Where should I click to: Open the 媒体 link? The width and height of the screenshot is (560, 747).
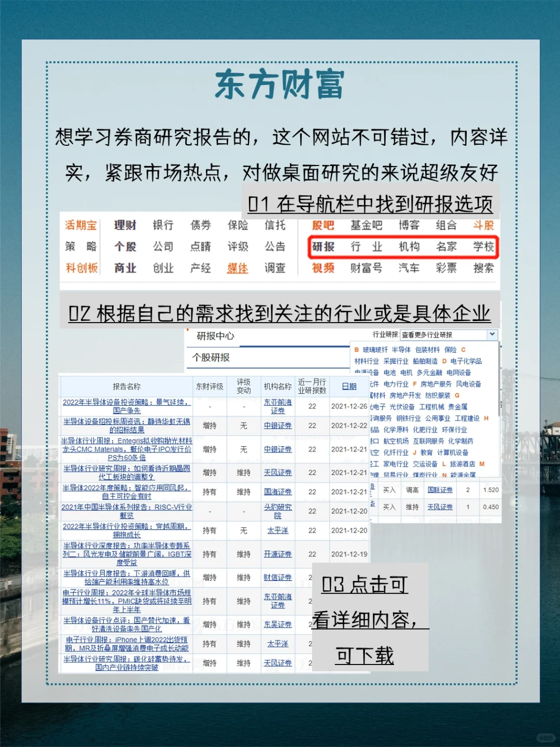click(x=237, y=268)
